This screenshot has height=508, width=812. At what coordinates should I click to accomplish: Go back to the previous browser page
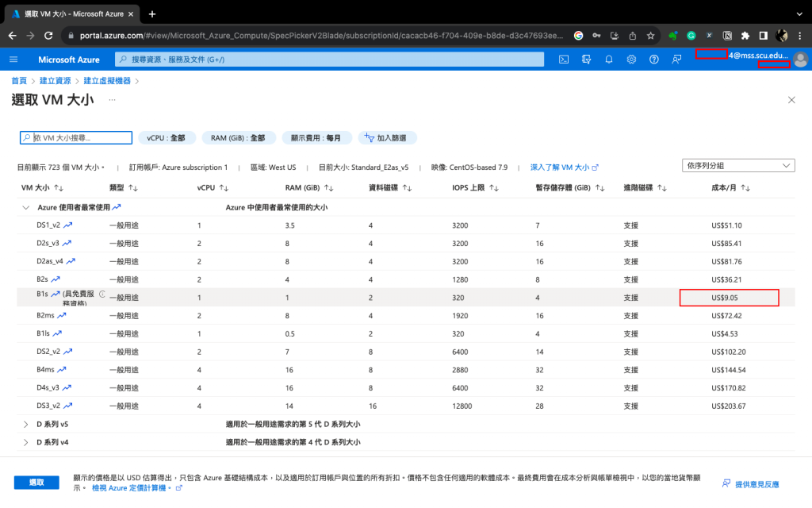click(13, 36)
